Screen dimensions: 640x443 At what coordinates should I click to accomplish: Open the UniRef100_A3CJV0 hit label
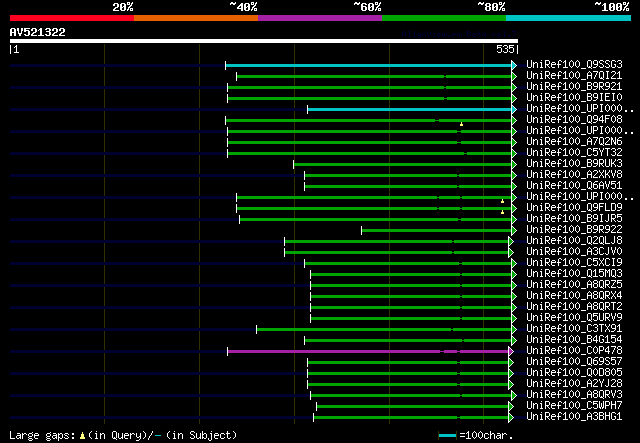click(x=574, y=252)
